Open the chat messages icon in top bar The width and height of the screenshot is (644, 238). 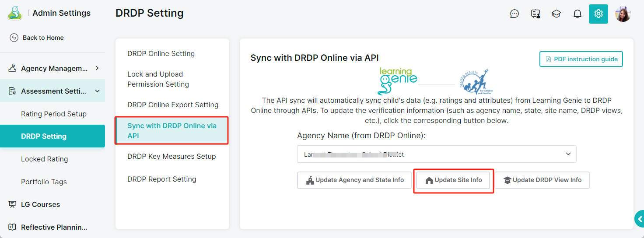(x=514, y=14)
